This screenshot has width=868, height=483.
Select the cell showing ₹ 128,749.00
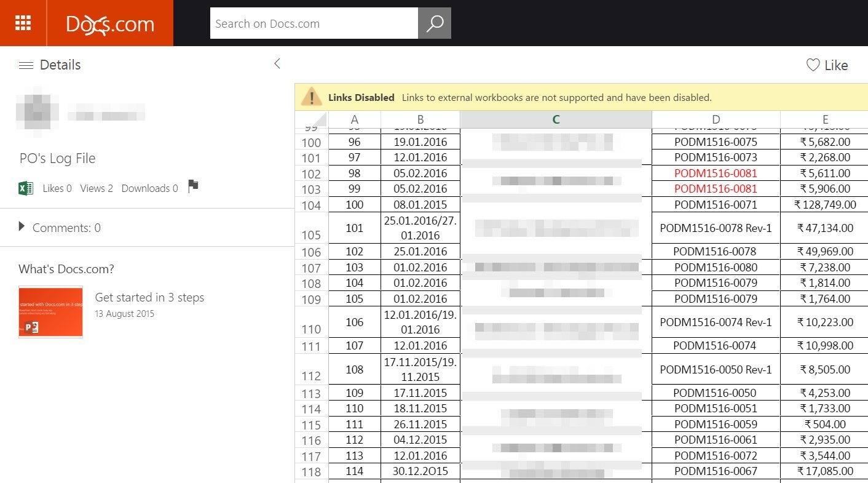(825, 205)
